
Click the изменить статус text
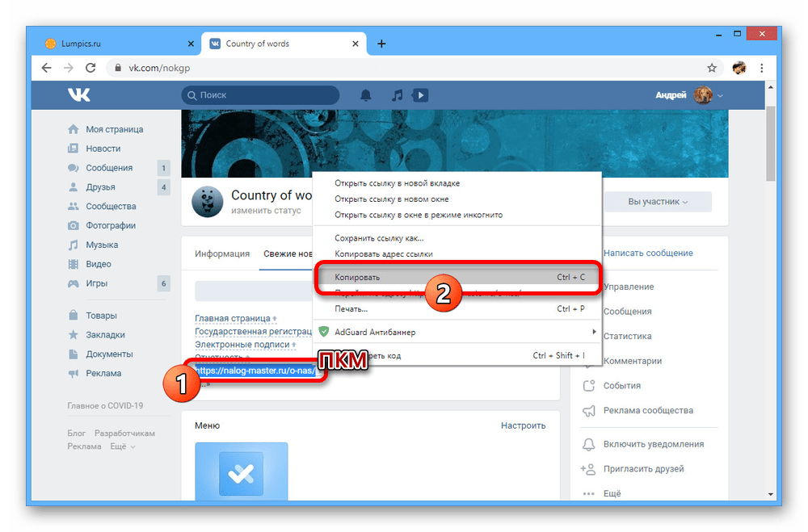click(266, 211)
